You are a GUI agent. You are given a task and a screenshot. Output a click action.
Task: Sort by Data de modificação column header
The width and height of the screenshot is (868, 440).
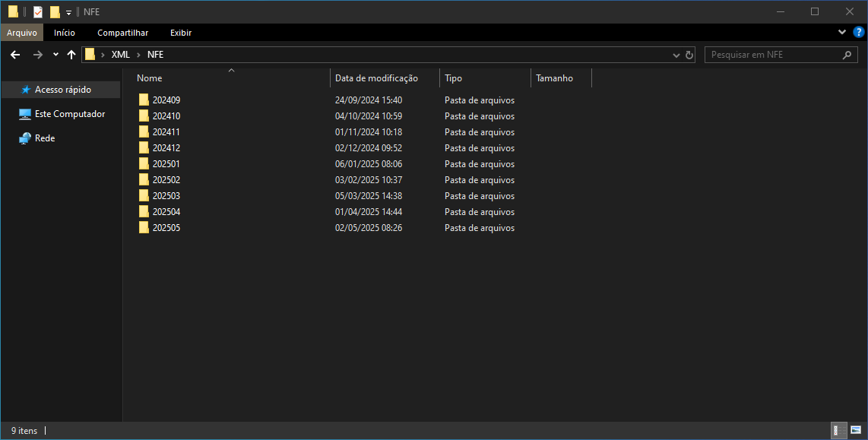click(x=376, y=78)
